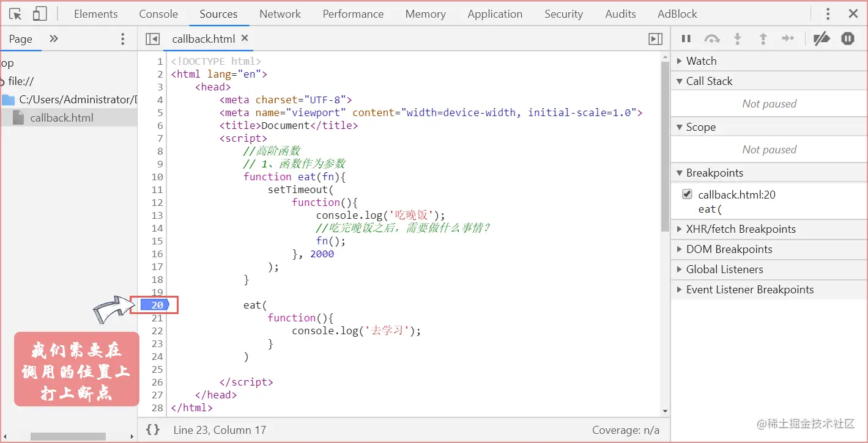Toggle the device toolbar icon
The image size is (868, 443).
click(x=40, y=13)
